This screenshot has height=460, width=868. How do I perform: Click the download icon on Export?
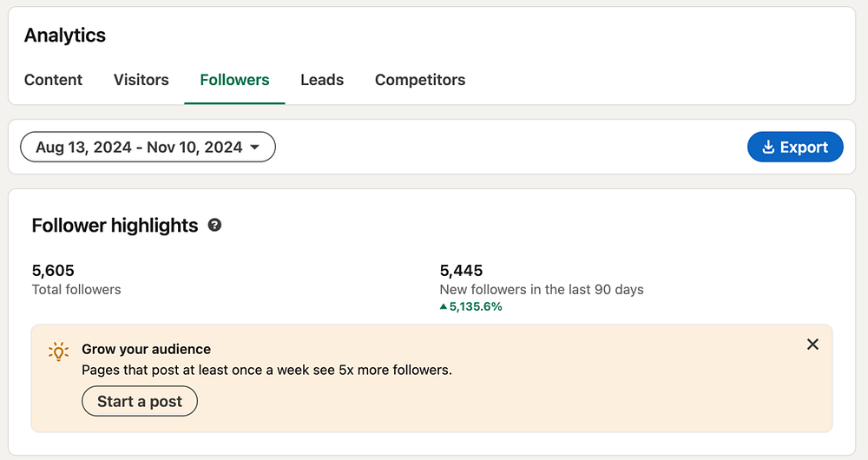point(768,148)
